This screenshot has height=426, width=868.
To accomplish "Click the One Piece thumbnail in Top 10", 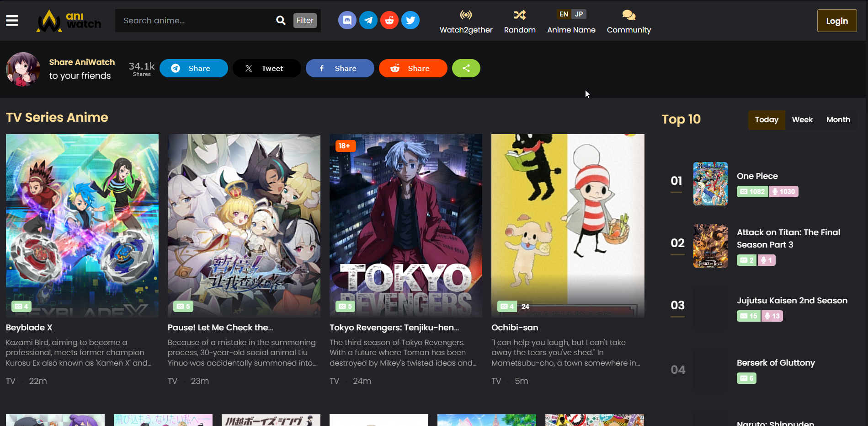I will point(710,183).
